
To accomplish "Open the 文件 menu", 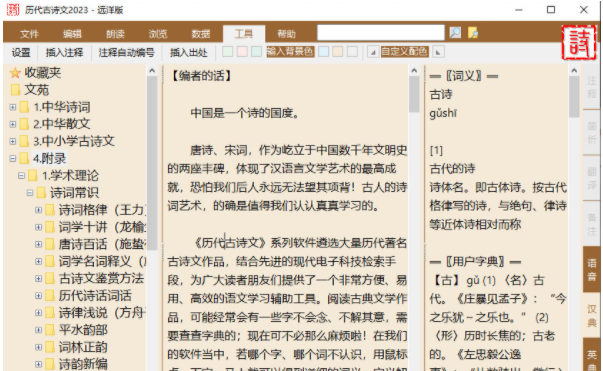I will (30, 34).
